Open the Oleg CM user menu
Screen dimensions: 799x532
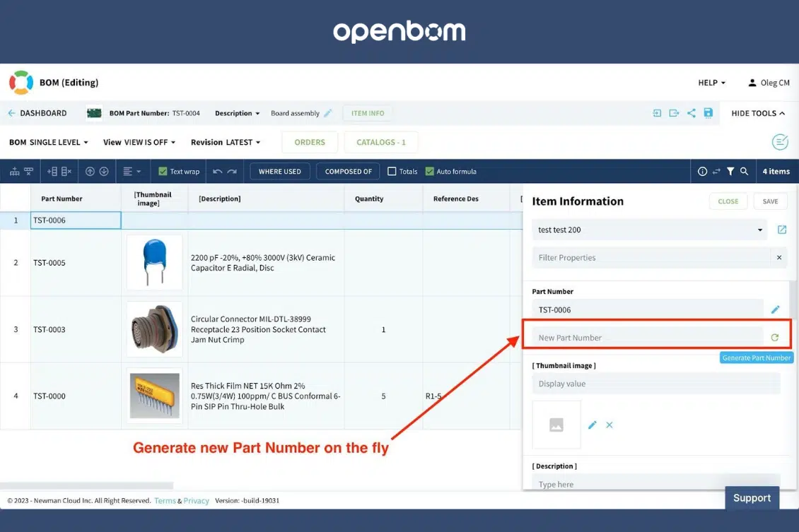[x=769, y=83]
